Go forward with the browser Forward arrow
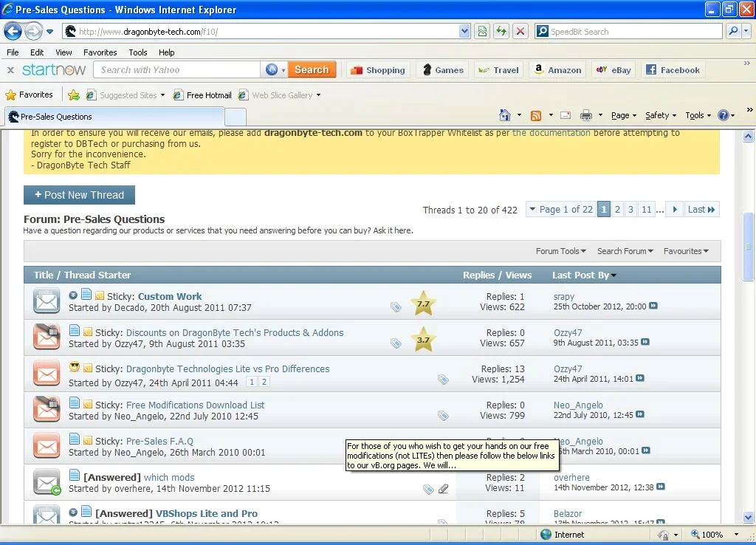The height and width of the screenshot is (545, 756). click(33, 32)
